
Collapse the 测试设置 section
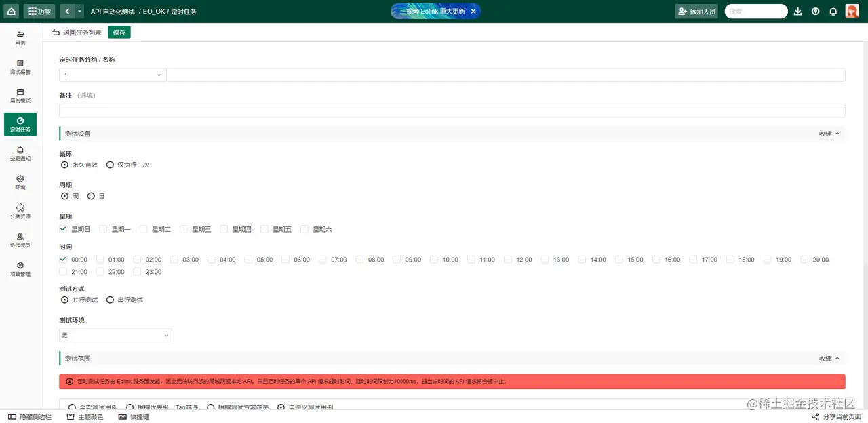[829, 134]
